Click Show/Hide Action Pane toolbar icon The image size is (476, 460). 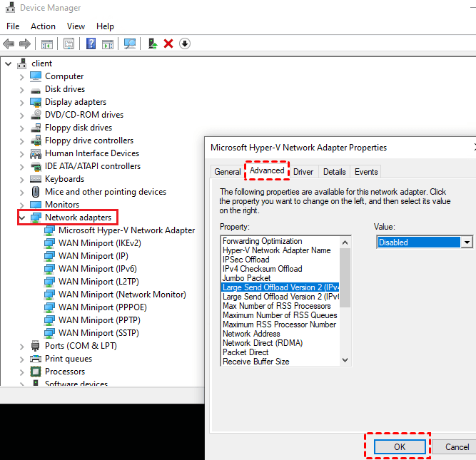coord(108,44)
